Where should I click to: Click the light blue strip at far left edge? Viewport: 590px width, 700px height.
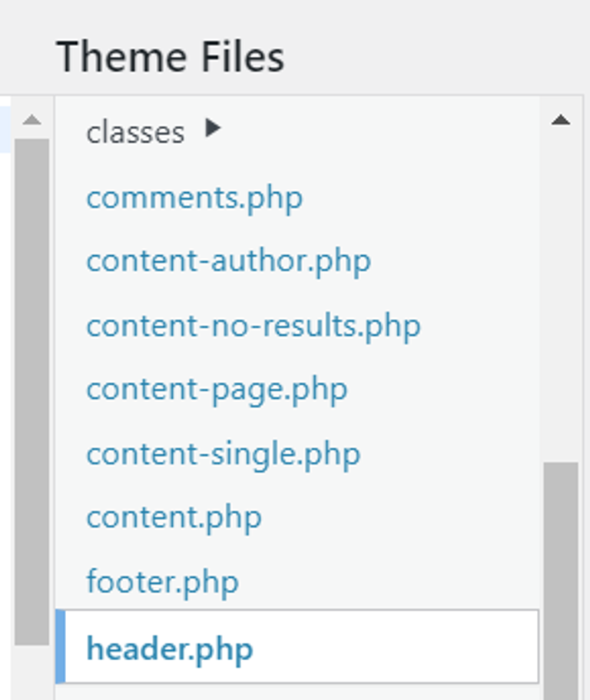[x=5, y=129]
